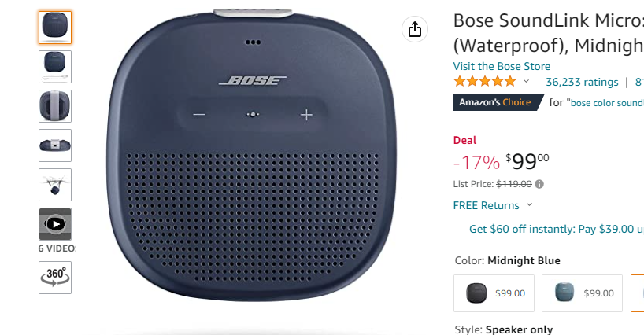Open the 36,233 ratings link
Screen dimensions: 644x335
click(582, 81)
